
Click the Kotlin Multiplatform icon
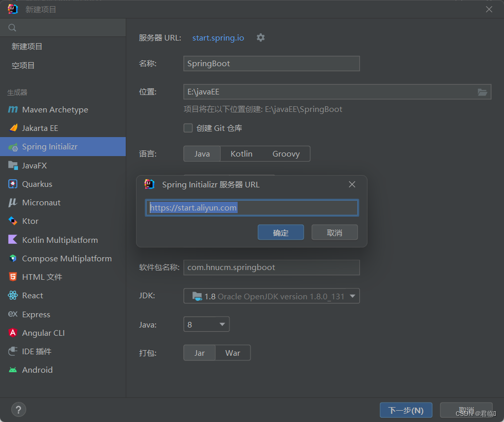click(x=12, y=239)
